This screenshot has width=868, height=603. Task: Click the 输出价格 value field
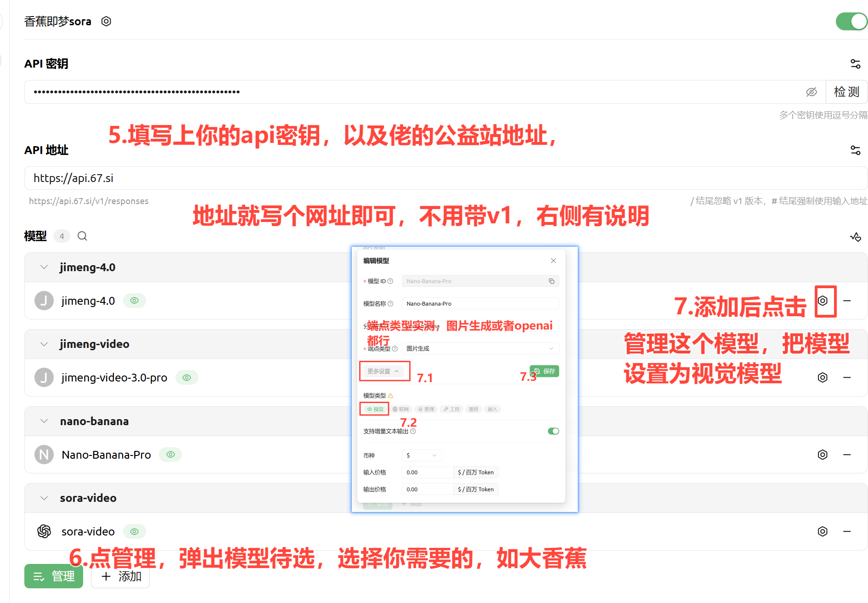click(x=428, y=489)
